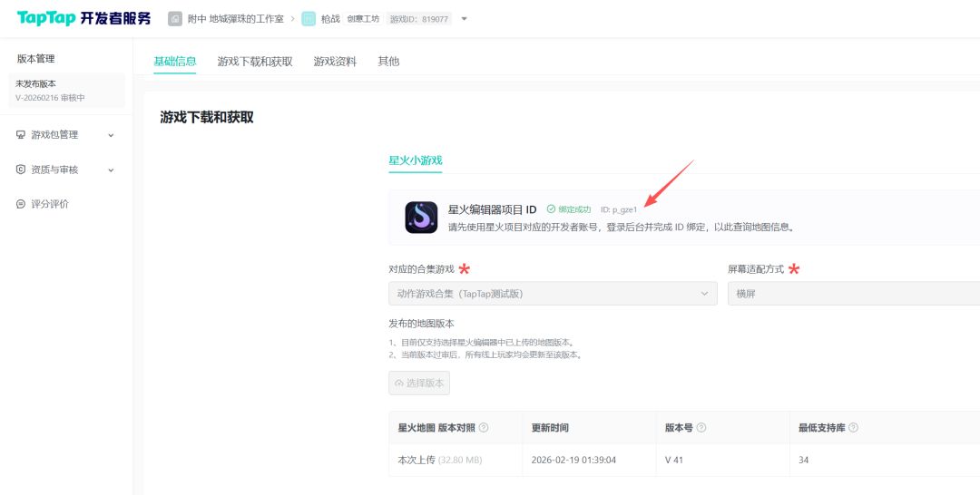This screenshot has width=980, height=495.
Task: Click the 枪战 game thumbnail icon
Action: pyautogui.click(x=309, y=19)
